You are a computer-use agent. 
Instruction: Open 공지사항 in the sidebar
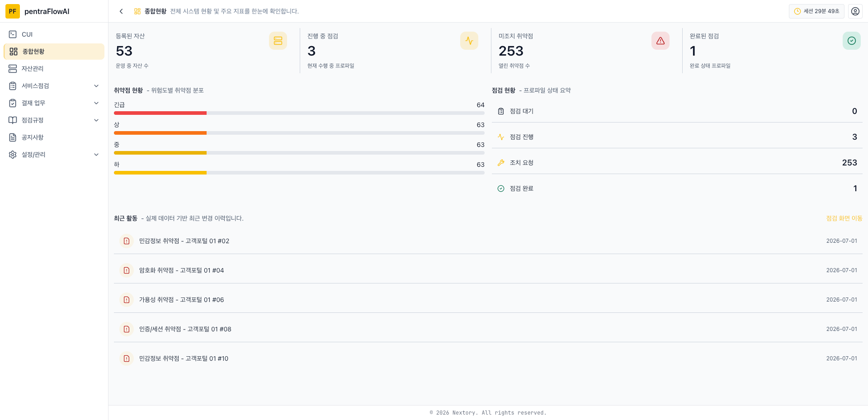[54, 137]
